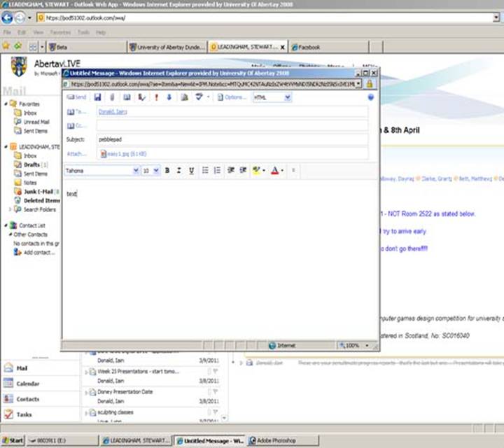Open help with the question mark icon

[370, 97]
